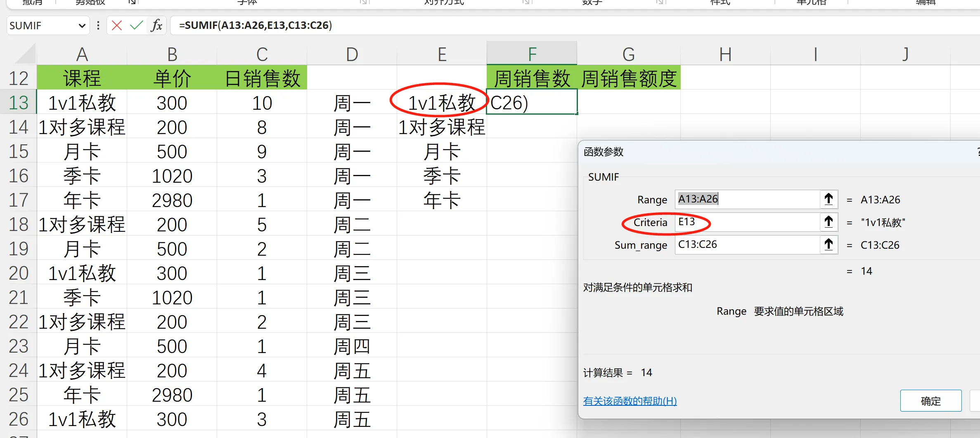Viewport: 980px width, 438px height.
Task: Click inside the formula bar
Action: (330, 25)
